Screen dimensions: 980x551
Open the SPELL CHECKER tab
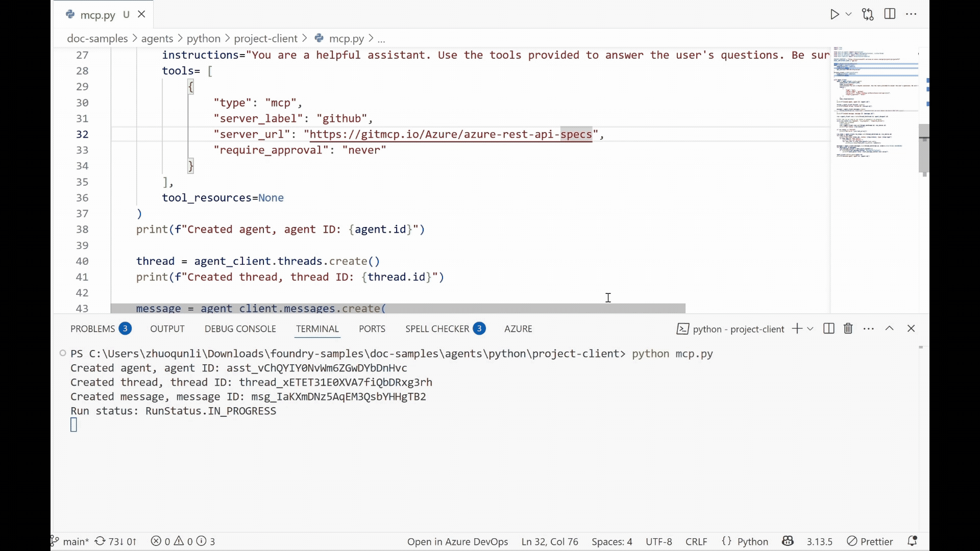tap(437, 329)
